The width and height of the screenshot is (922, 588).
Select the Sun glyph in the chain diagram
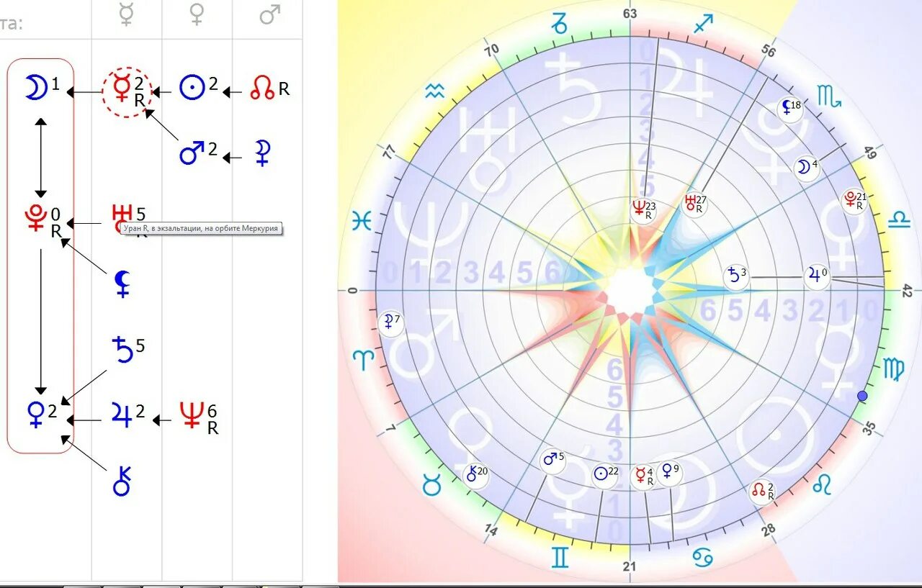coord(192,88)
